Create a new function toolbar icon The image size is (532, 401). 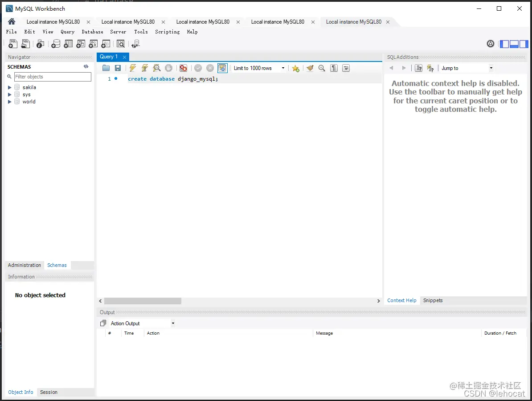(106, 44)
